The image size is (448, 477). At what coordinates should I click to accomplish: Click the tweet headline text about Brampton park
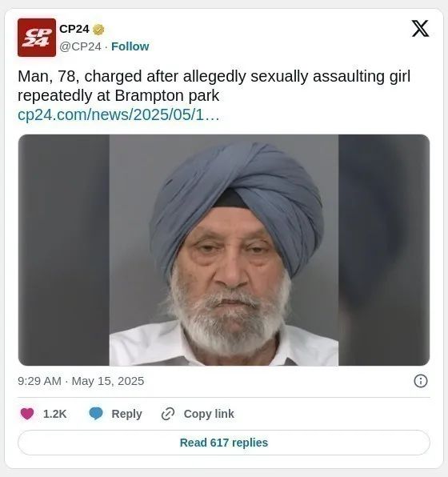coord(214,86)
